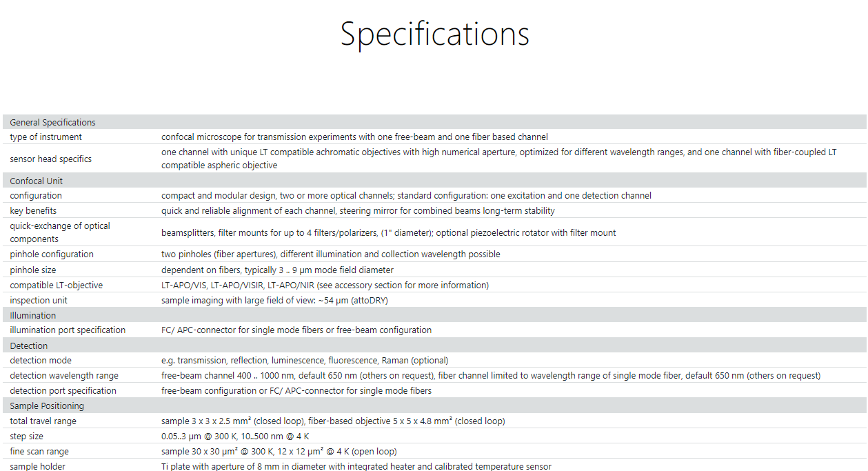This screenshot has width=868, height=471.
Task: Select the 'inspection unit' row label
Action: coord(39,300)
